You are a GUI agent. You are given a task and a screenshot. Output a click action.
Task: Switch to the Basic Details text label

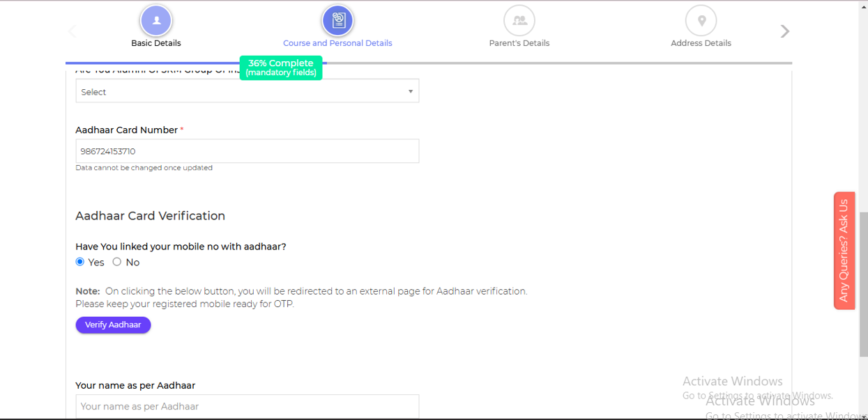pos(156,43)
